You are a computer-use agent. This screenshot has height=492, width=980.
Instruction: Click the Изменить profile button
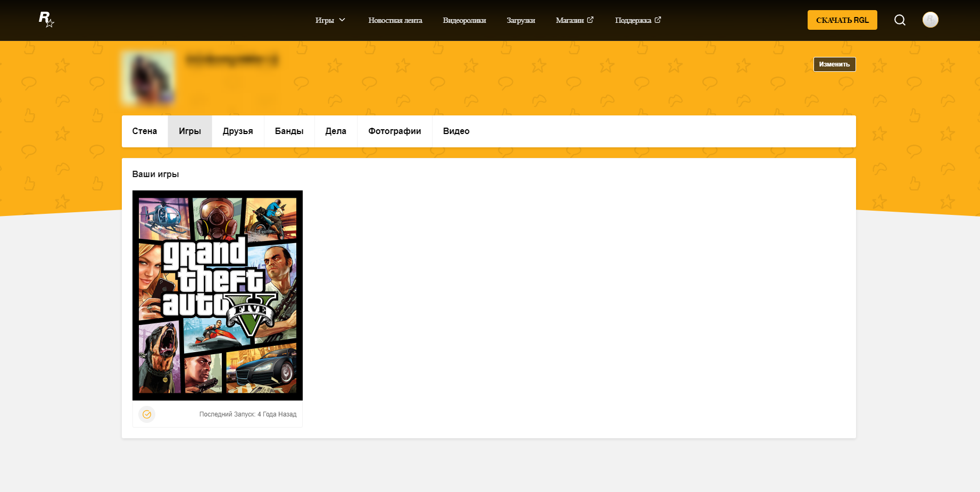click(834, 64)
